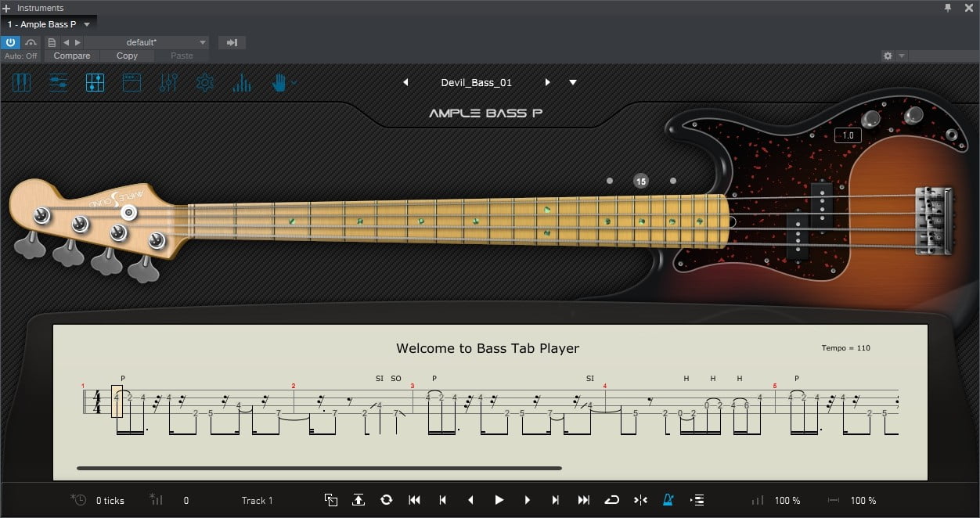Click the export tab file icon

coord(358,500)
